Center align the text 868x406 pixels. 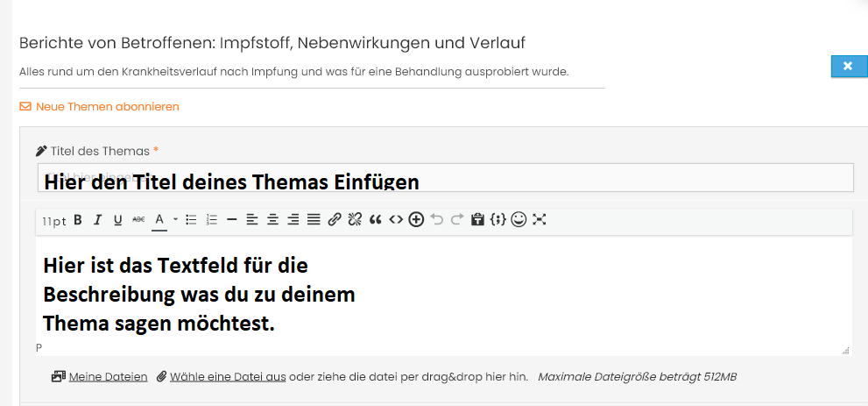coord(272,220)
